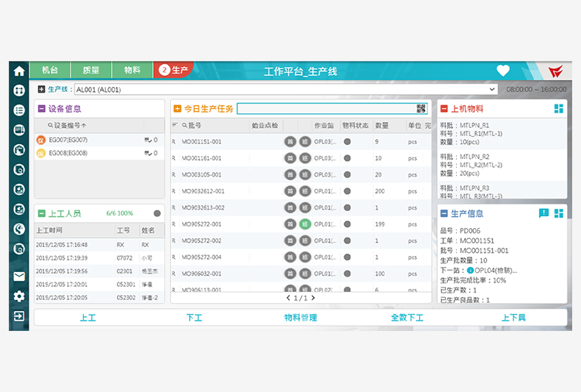Go to previous page arrow of task list
This screenshot has width=581, height=392.
pyautogui.click(x=288, y=298)
